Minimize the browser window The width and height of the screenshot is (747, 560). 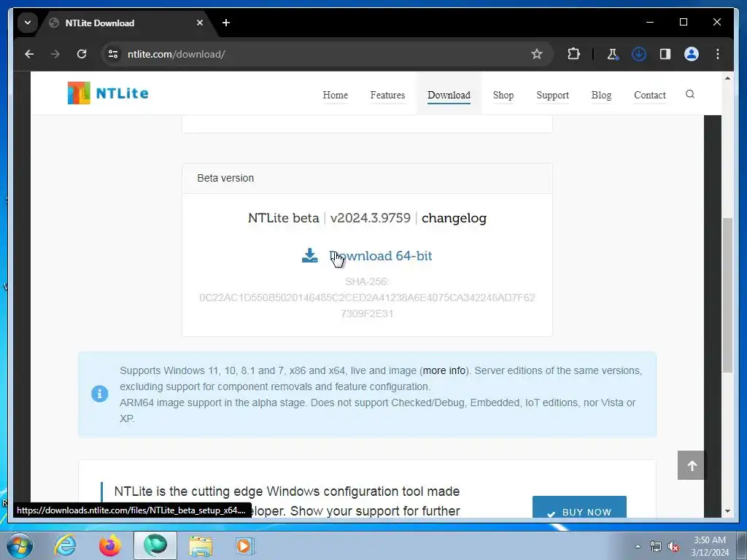[650, 22]
